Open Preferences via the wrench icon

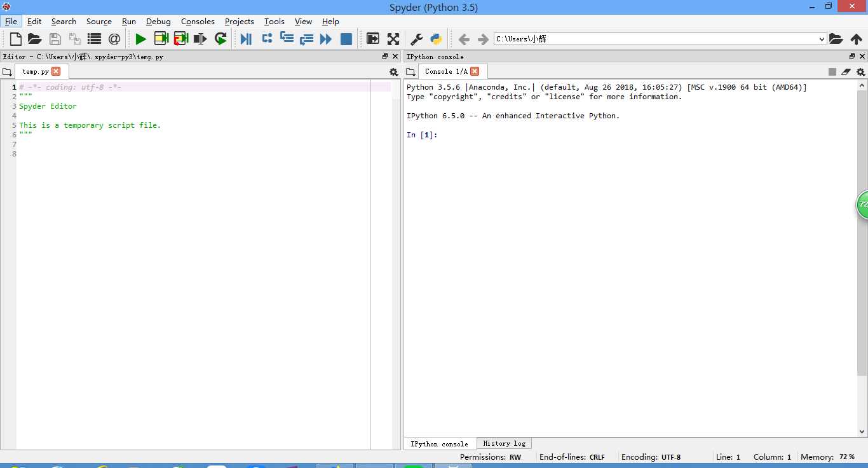click(417, 39)
